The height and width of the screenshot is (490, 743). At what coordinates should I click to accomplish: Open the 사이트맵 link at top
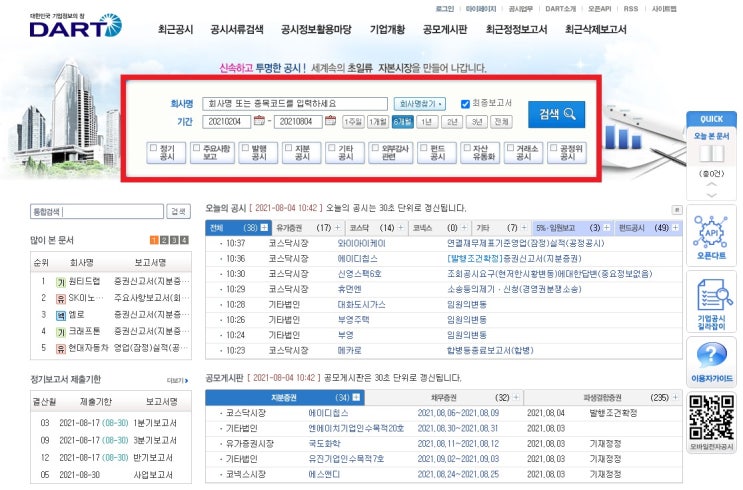pos(664,9)
